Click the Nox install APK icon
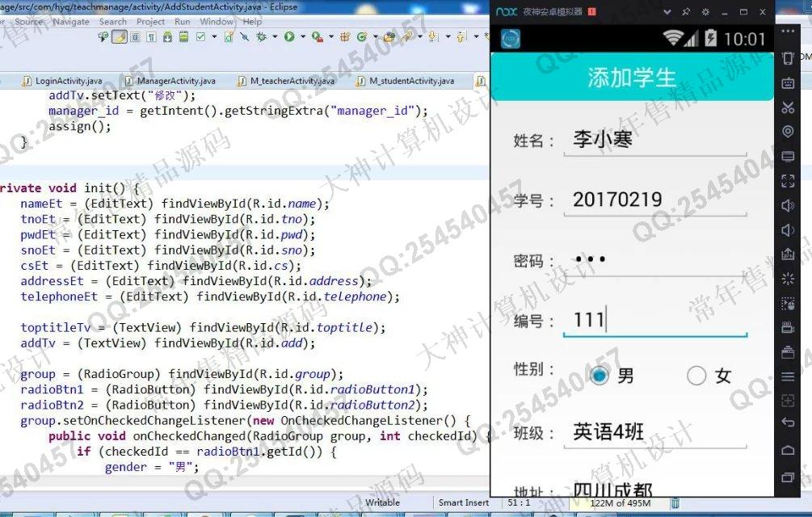The width and height of the screenshot is (812, 517). click(x=788, y=254)
